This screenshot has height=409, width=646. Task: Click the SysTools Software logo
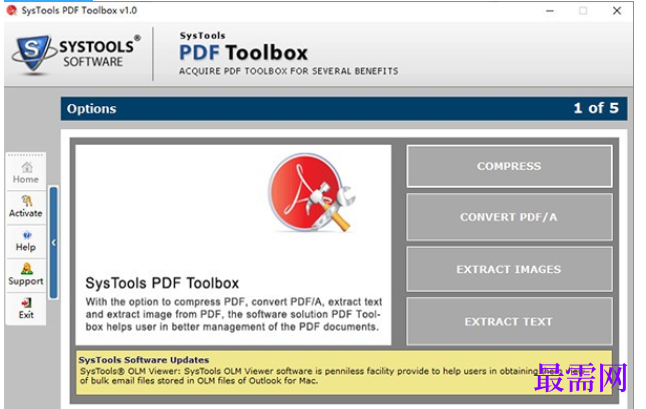pos(76,55)
